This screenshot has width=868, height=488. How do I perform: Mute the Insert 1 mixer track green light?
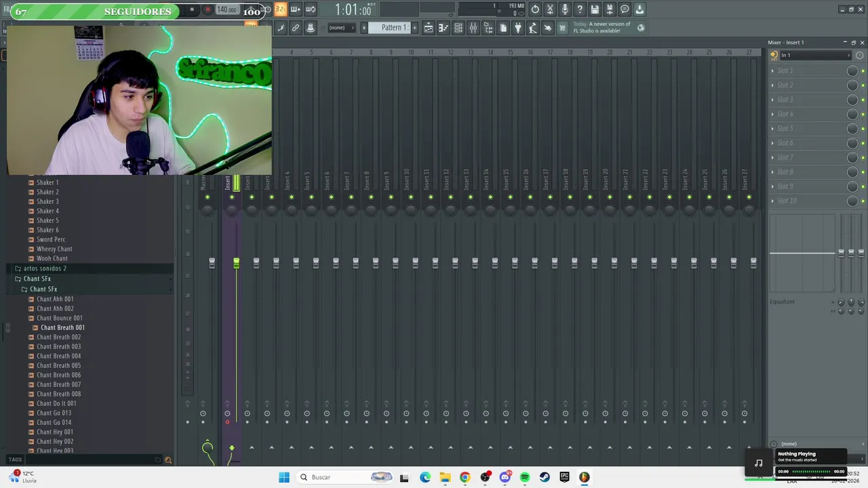[232, 197]
